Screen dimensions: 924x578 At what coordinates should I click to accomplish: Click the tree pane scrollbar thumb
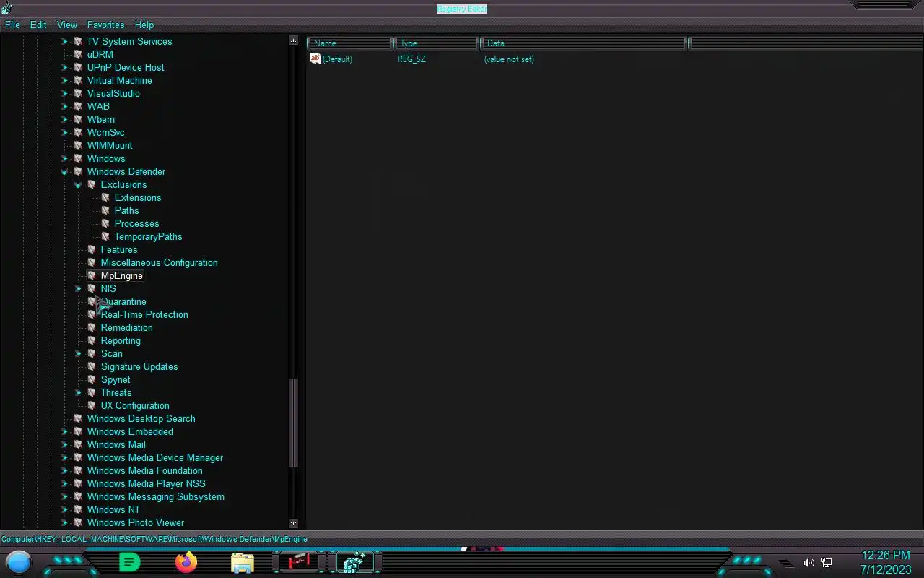click(293, 423)
